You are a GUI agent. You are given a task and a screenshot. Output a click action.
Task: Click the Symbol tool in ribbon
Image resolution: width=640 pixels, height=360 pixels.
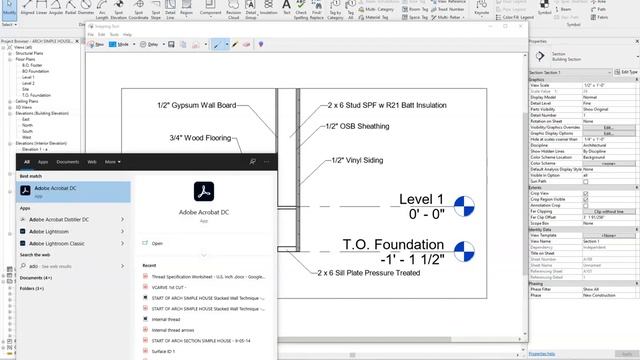(x=544, y=8)
